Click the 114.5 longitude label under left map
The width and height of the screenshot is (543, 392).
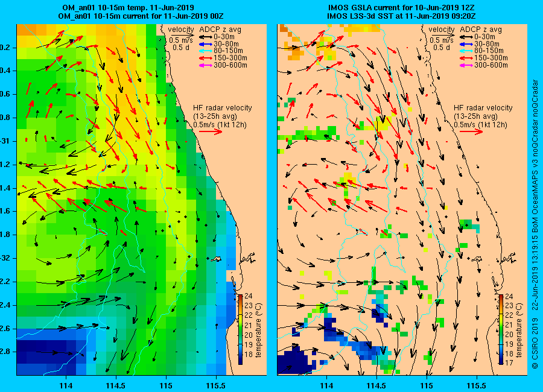coord(116,385)
